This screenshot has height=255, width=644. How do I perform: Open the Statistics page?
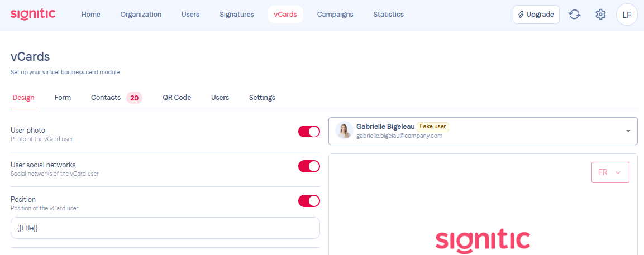(x=388, y=15)
